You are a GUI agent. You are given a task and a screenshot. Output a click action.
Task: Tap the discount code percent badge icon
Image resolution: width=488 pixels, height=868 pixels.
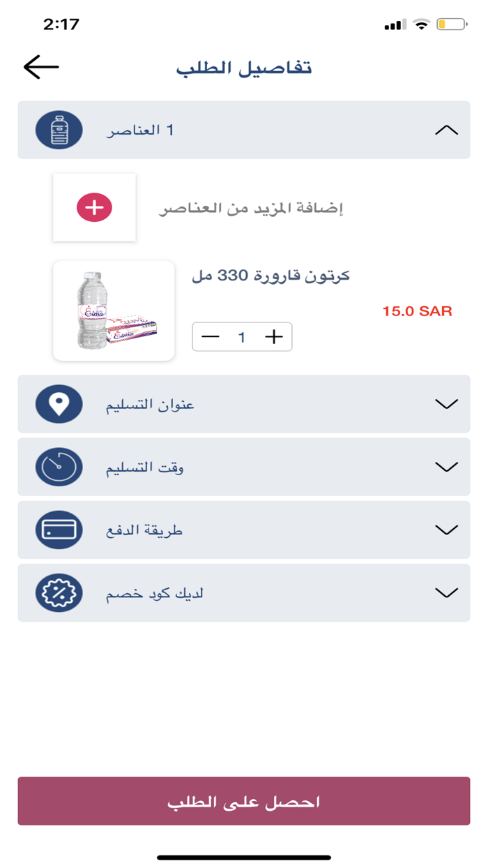pos(59,593)
